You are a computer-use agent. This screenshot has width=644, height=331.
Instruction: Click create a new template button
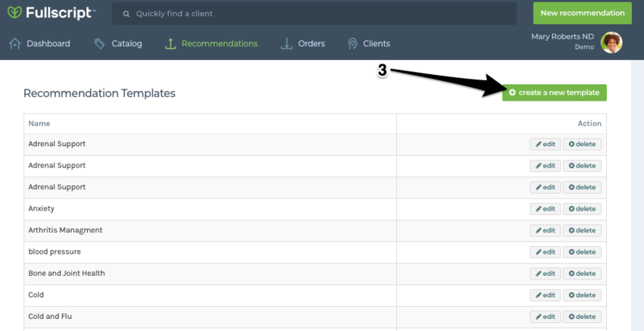[x=554, y=92]
